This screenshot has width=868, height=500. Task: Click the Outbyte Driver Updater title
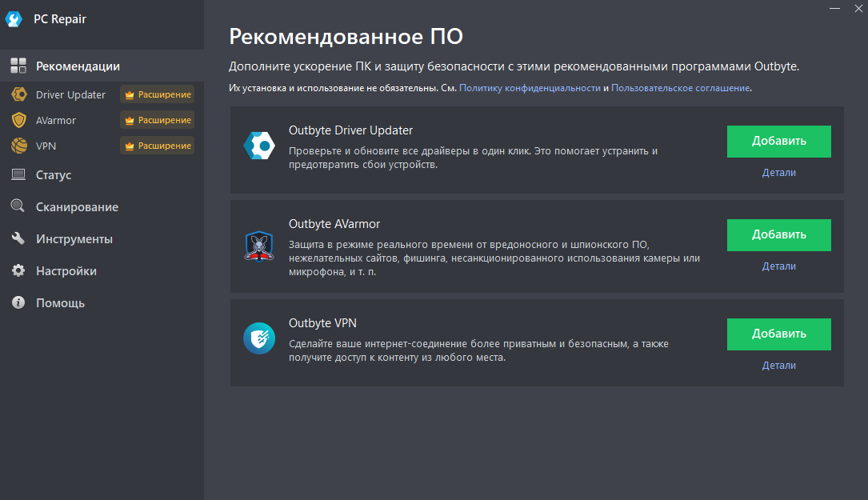(x=351, y=130)
